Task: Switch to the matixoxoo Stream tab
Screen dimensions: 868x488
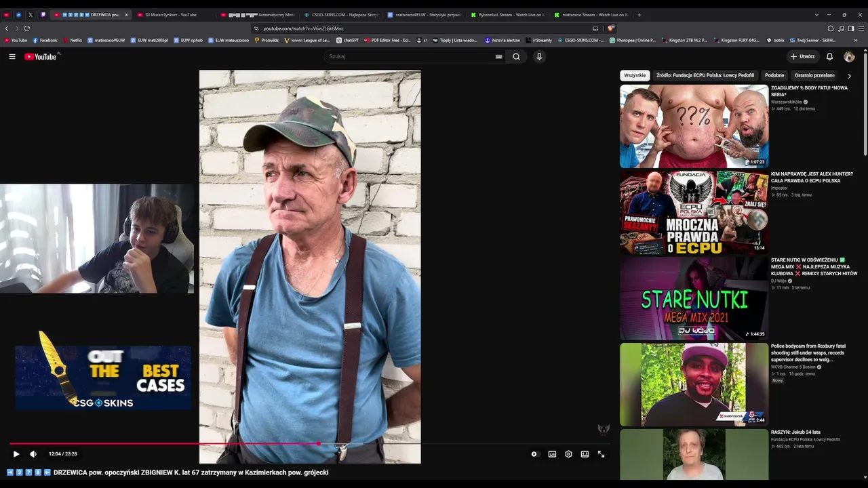Action: tap(591, 14)
